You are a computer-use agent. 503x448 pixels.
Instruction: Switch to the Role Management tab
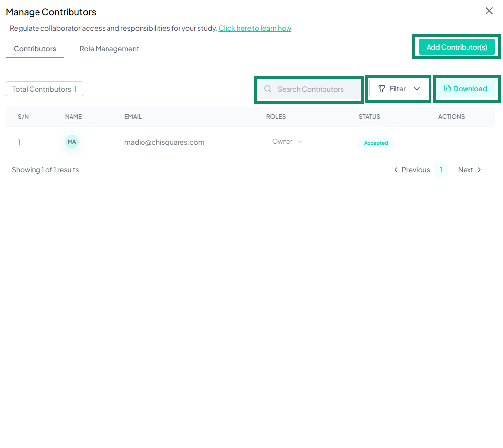(109, 48)
